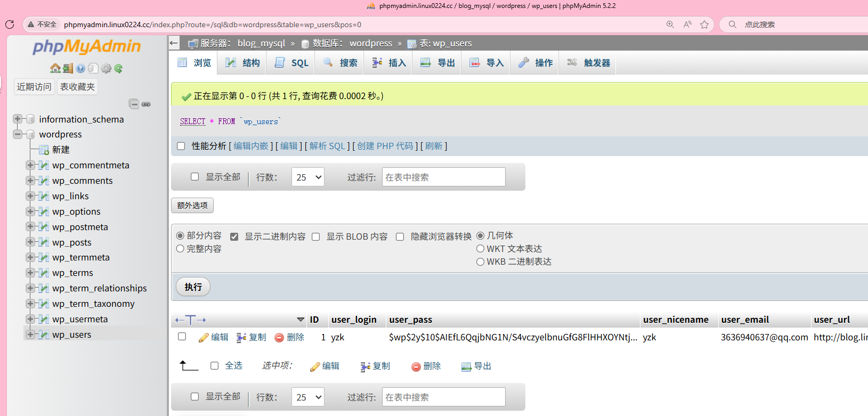Image resolution: width=868 pixels, height=416 pixels.
Task: Open phpMyAdmin documentation help icon
Action: (x=80, y=68)
